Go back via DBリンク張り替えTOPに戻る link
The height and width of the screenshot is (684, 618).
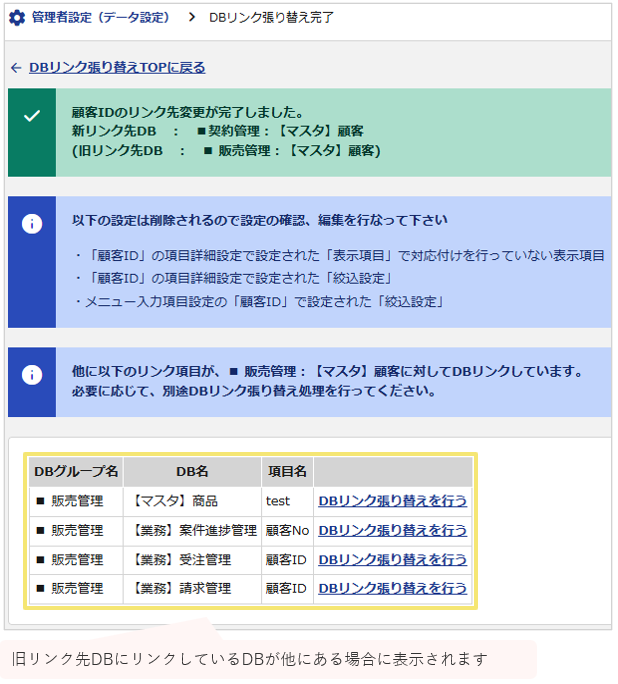(117, 68)
